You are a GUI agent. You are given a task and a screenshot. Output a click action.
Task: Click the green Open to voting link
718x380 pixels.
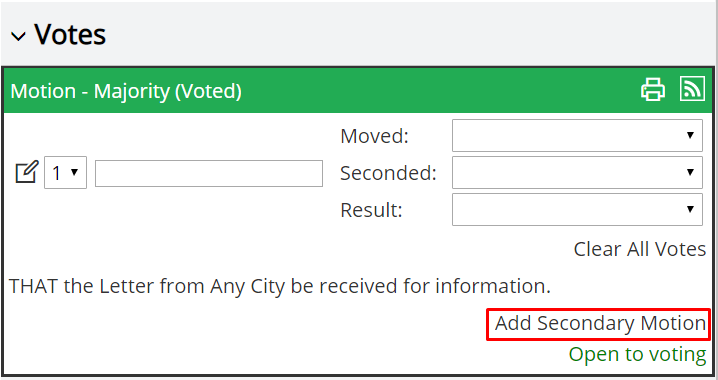pyautogui.click(x=637, y=355)
